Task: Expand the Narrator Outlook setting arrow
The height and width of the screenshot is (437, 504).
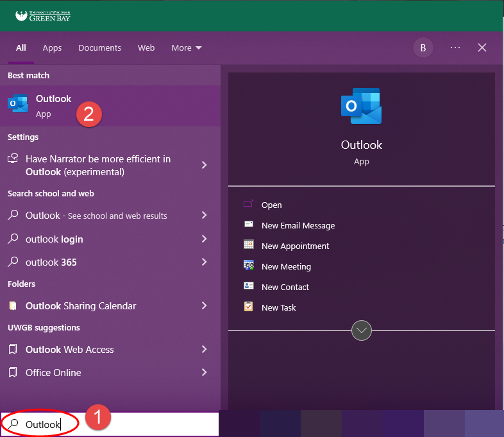Action: click(204, 165)
